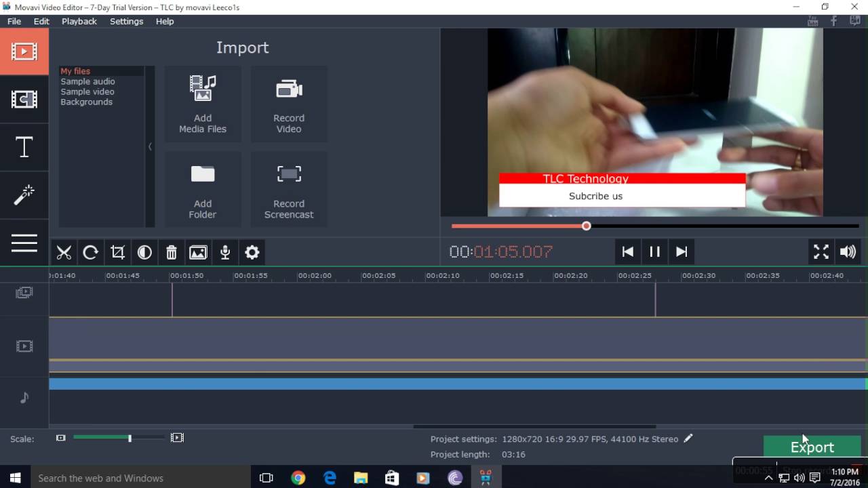Click the Rotate clip tool
Image resolution: width=868 pixels, height=488 pixels.
coord(90,252)
